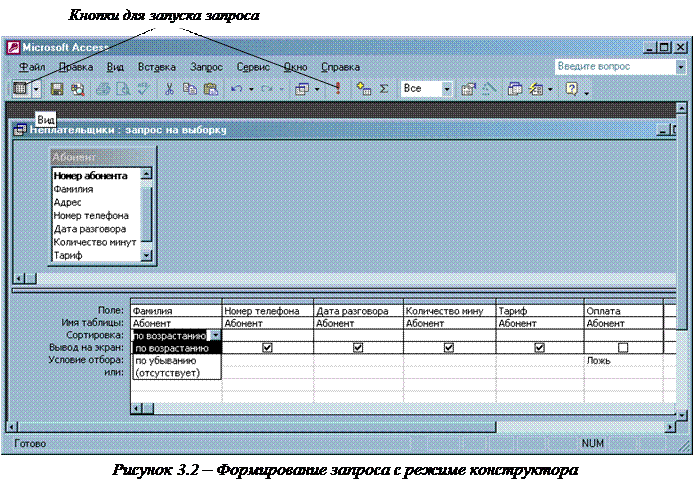This screenshot has height=497, width=693.
Task: Toggle show checkbox under Тариф column
Action: tap(539, 348)
